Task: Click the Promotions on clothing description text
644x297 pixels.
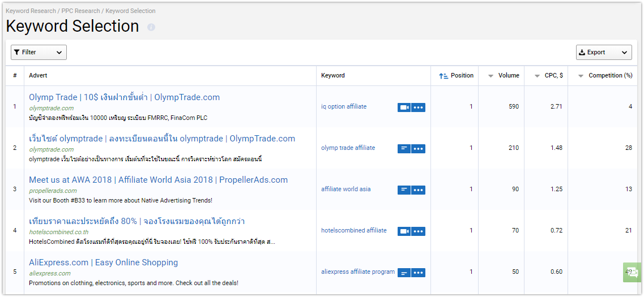Action: point(134,283)
